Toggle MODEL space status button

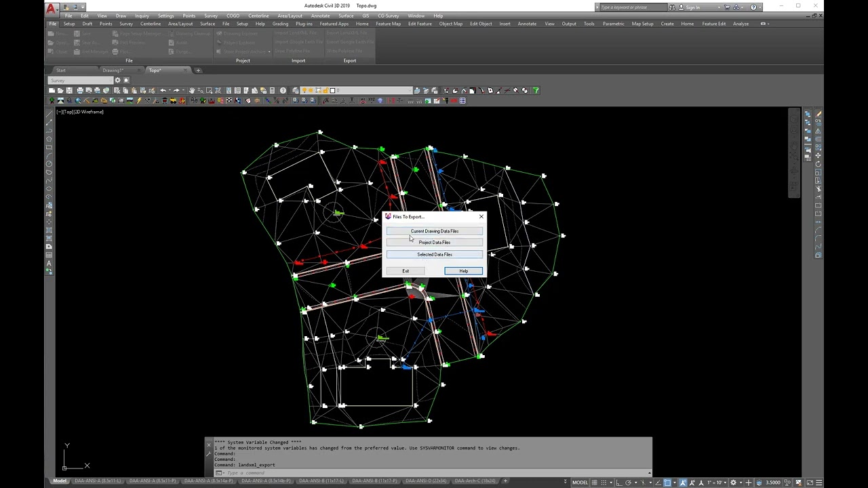pos(580,483)
